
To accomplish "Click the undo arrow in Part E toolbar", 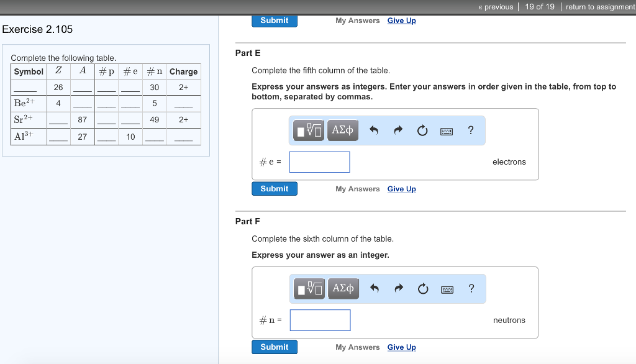I will point(374,130).
